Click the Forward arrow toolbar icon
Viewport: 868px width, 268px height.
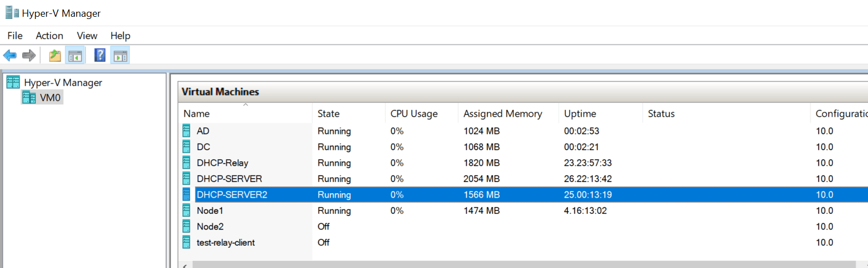[x=29, y=55]
